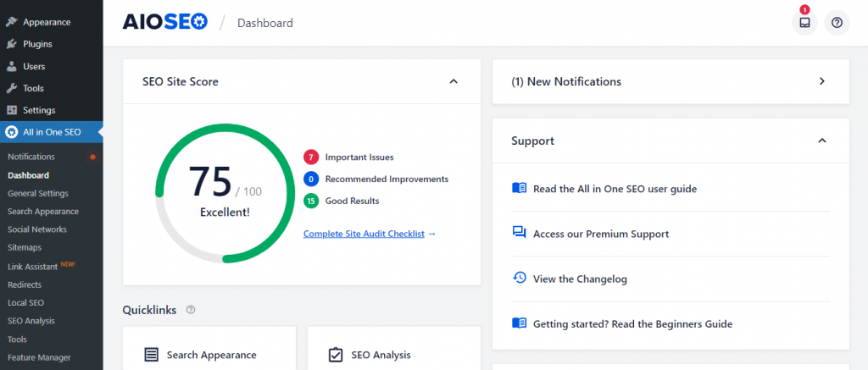
Task: Click the help question mark icon
Action: [x=837, y=23]
